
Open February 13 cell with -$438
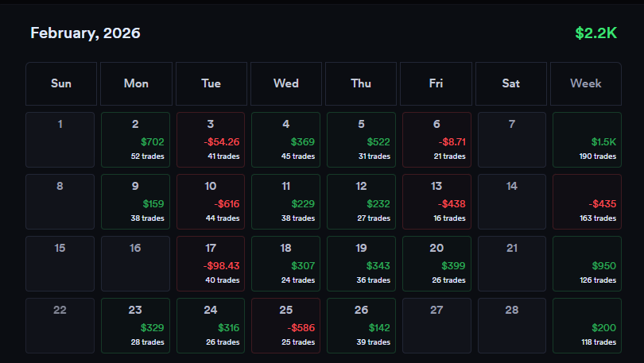[x=436, y=202]
